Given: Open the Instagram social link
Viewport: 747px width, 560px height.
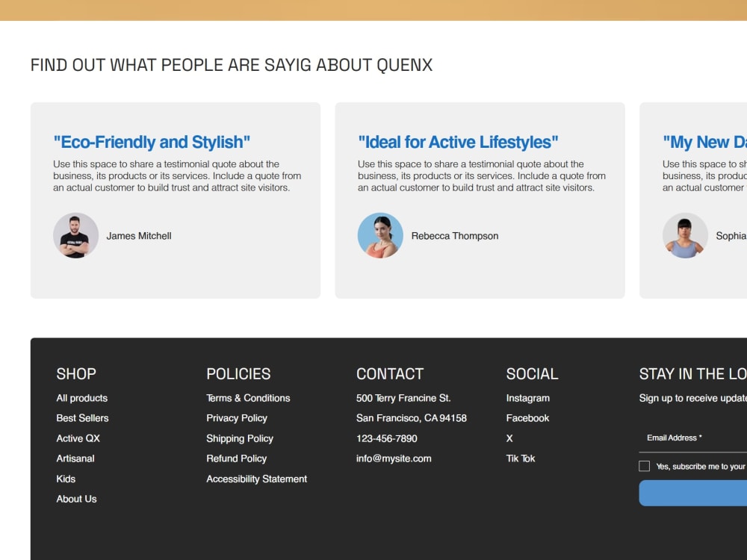Looking at the screenshot, I should [x=528, y=398].
